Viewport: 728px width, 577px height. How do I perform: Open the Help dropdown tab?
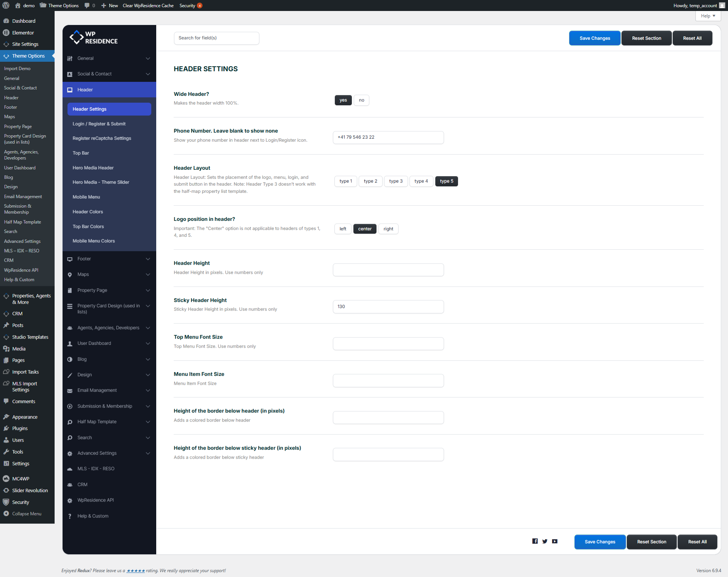coord(708,16)
